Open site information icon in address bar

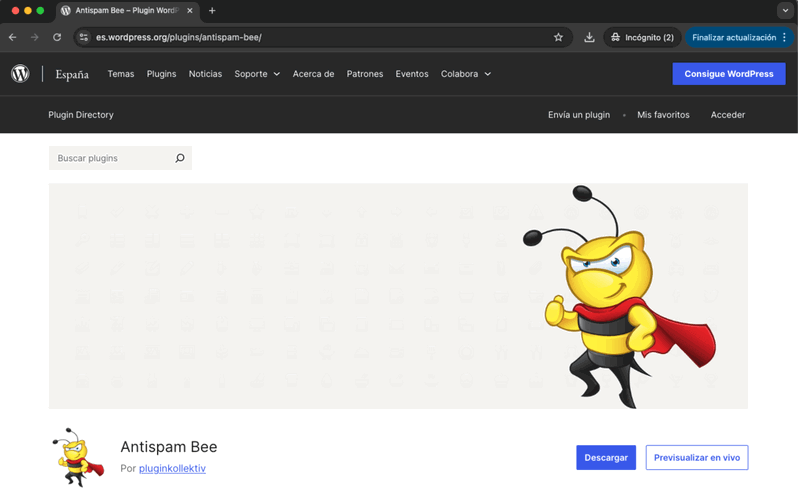click(84, 37)
